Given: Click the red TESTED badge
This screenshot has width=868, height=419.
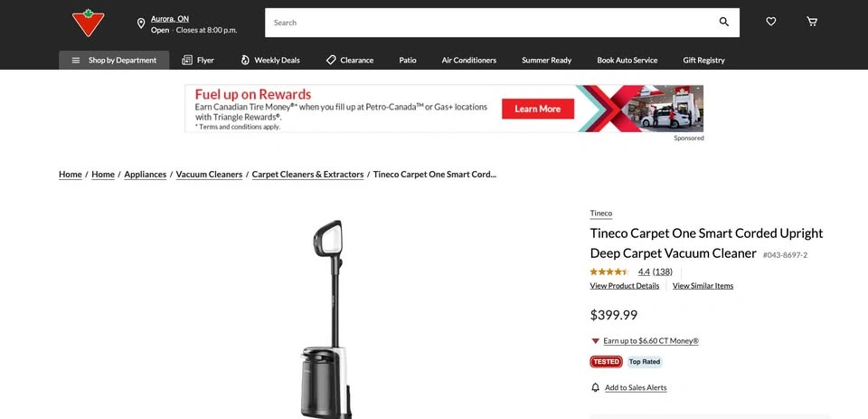Looking at the screenshot, I should 606,362.
